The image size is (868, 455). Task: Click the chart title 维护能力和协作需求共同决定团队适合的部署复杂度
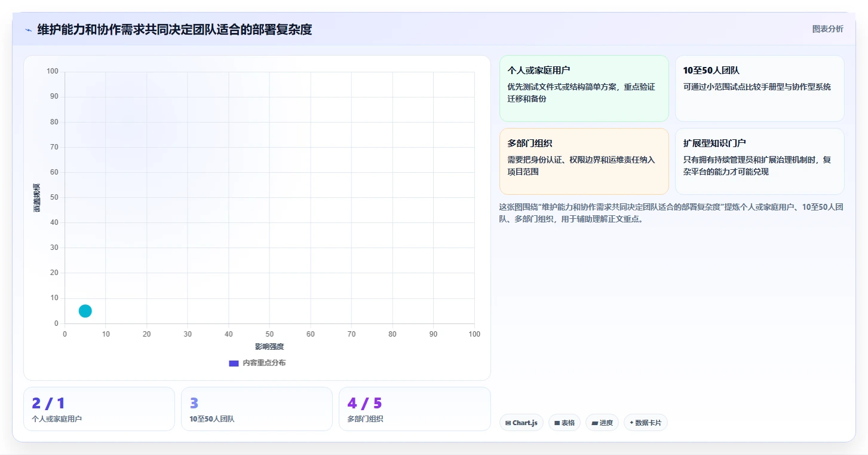174,29
